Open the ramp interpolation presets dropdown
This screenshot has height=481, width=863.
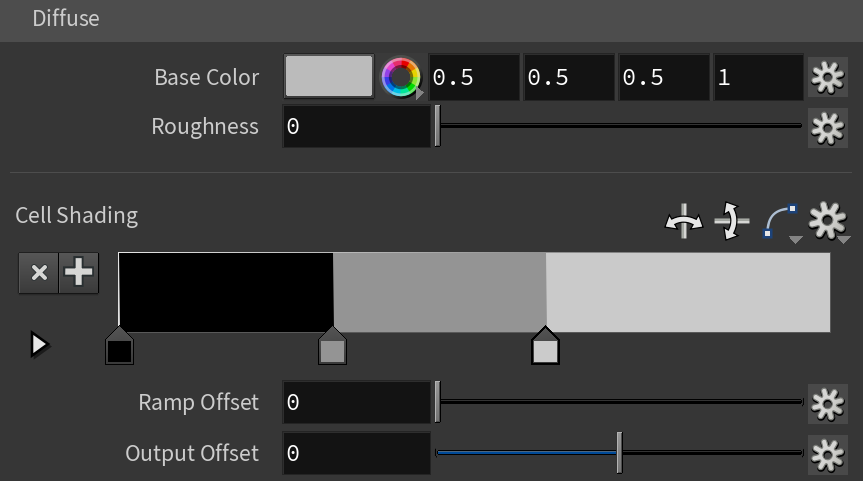782,222
